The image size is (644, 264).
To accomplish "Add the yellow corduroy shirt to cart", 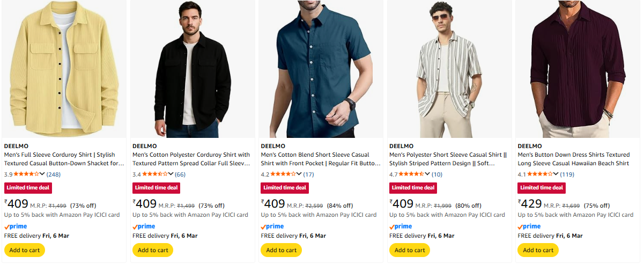I will tap(25, 250).
